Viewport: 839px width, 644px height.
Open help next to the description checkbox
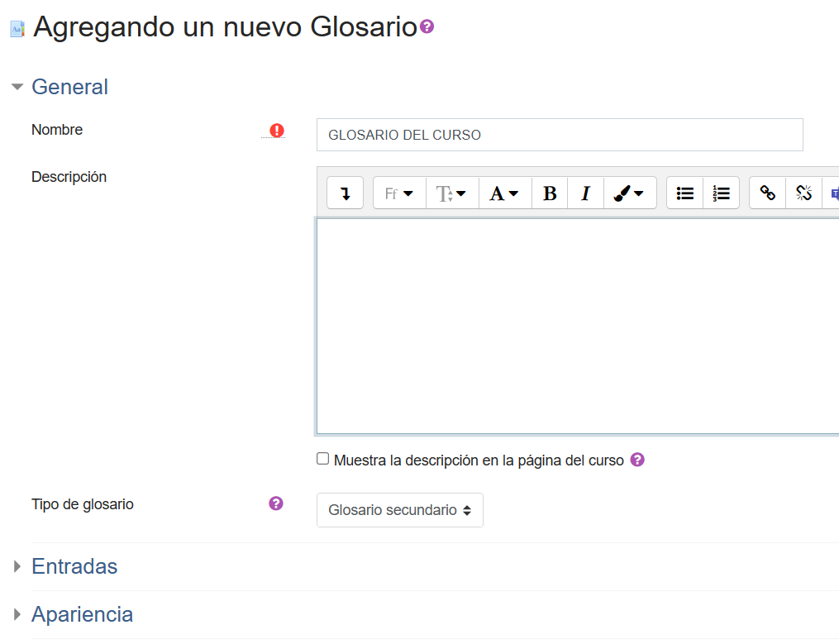coord(636,459)
